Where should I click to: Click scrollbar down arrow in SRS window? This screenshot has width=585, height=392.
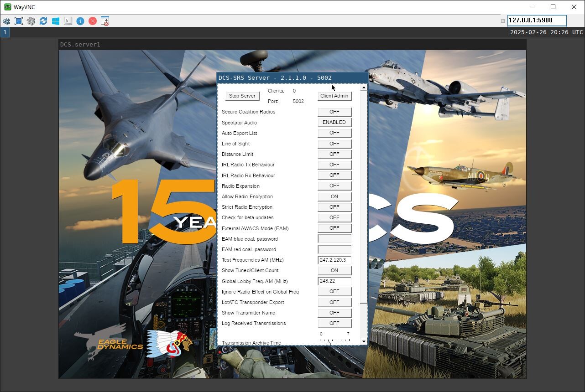pyautogui.click(x=364, y=341)
